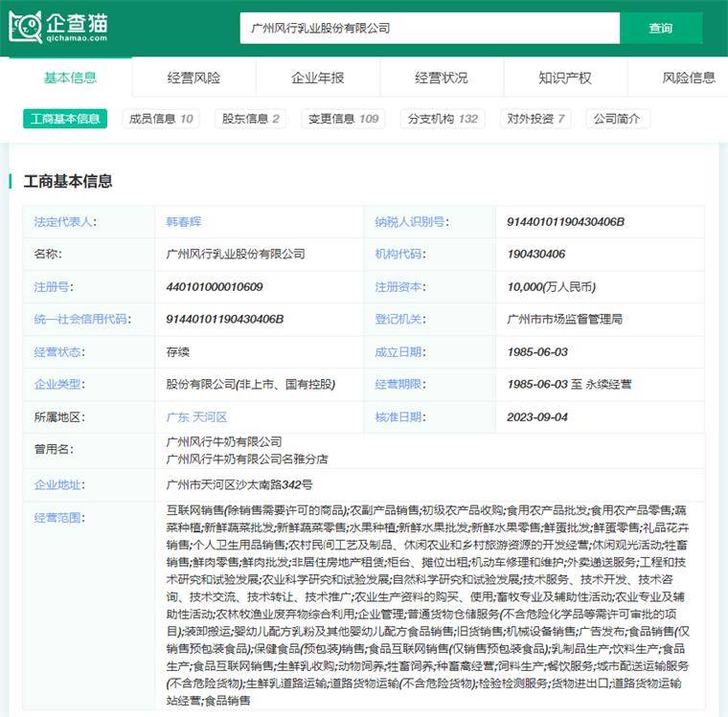Select the 公司简介 sub-tab
The height and width of the screenshot is (717, 728).
click(x=618, y=119)
